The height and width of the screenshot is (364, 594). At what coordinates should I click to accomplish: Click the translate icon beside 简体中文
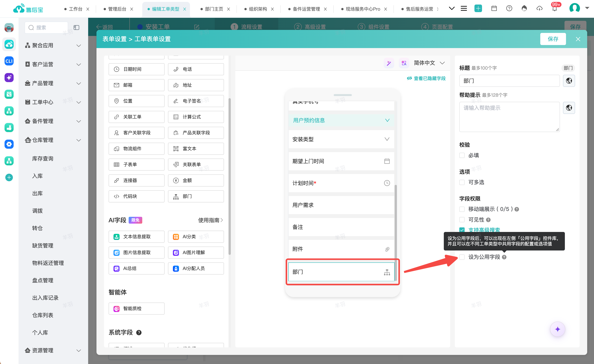coord(404,63)
